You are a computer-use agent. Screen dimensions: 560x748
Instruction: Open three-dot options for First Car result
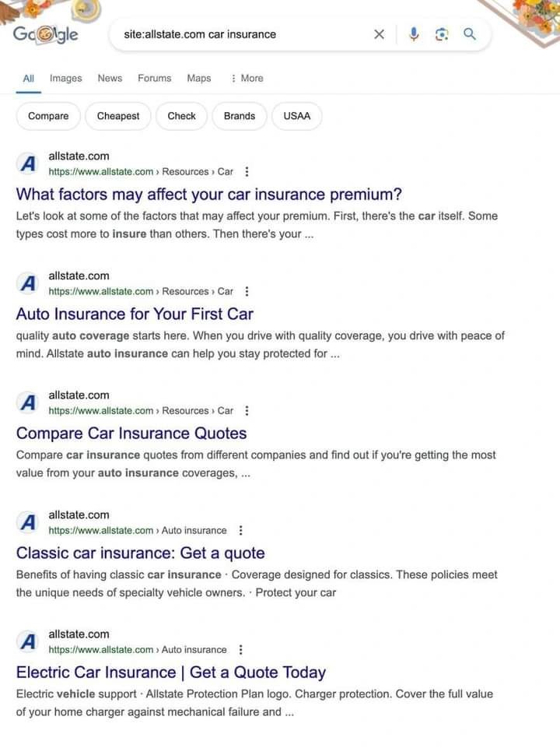tap(247, 291)
